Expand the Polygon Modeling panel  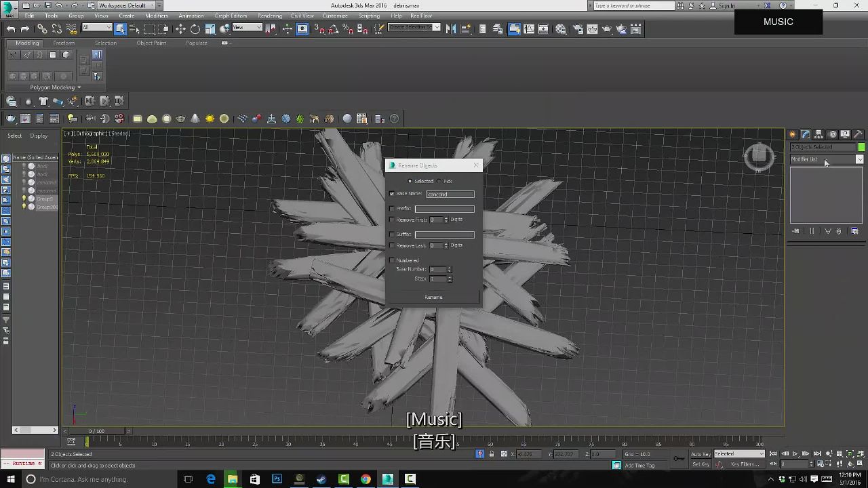coord(55,87)
